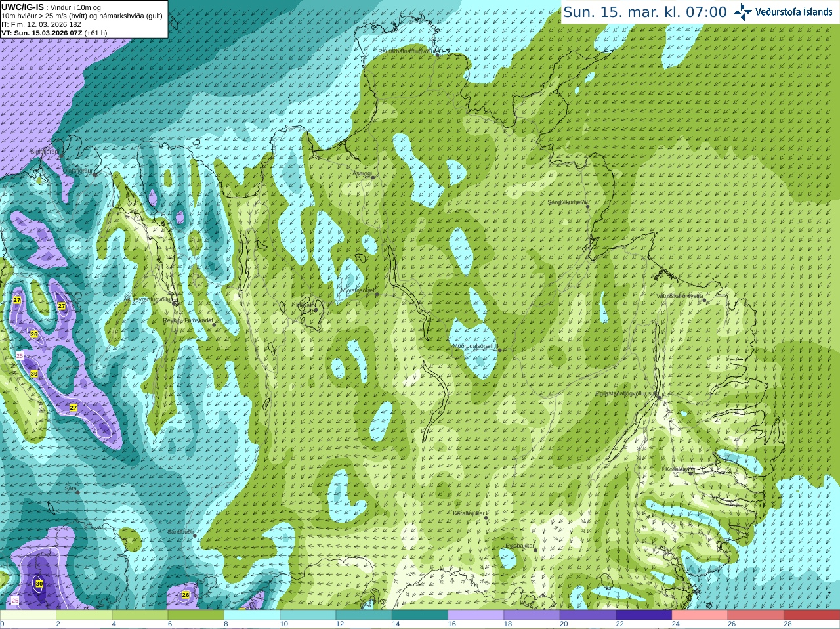Screen dimensions: 840x629
Task: Click the salmon 26–28 m/s legend swatch
Action: click(756, 615)
